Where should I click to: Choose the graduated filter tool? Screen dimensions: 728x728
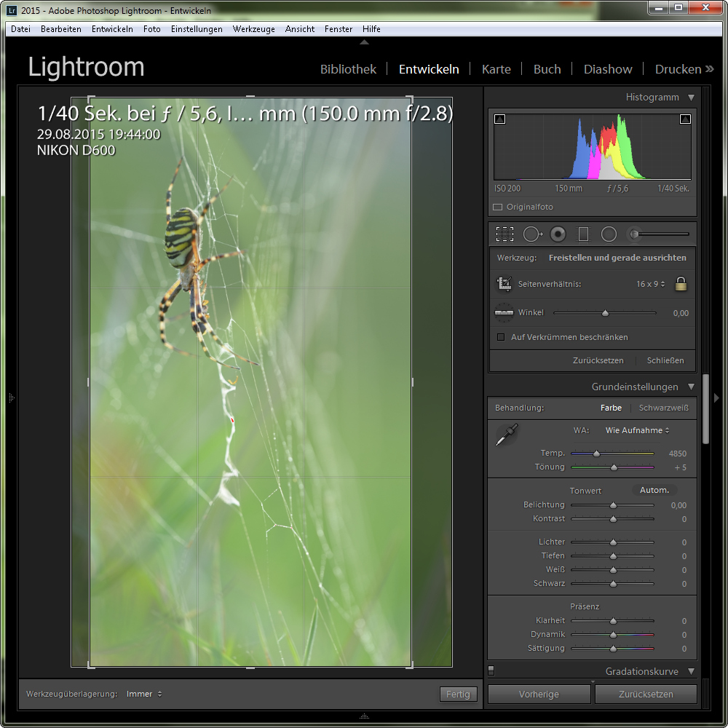click(x=583, y=234)
